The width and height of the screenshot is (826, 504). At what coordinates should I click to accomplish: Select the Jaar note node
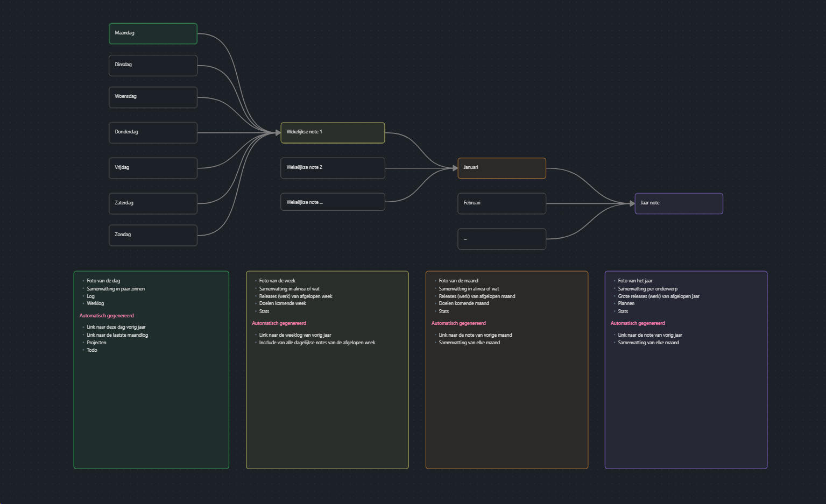click(x=679, y=203)
